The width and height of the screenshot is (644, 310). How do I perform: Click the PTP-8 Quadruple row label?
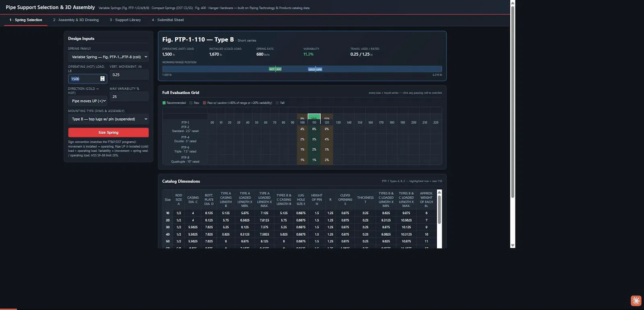click(x=185, y=160)
